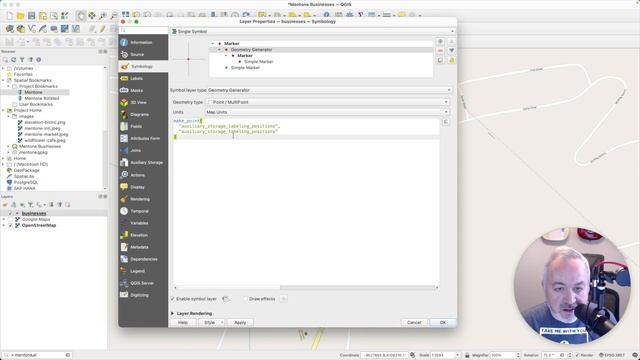Screen dimensions: 640x360
Task: Select the Pan Map hand tool
Action: tap(81, 16)
